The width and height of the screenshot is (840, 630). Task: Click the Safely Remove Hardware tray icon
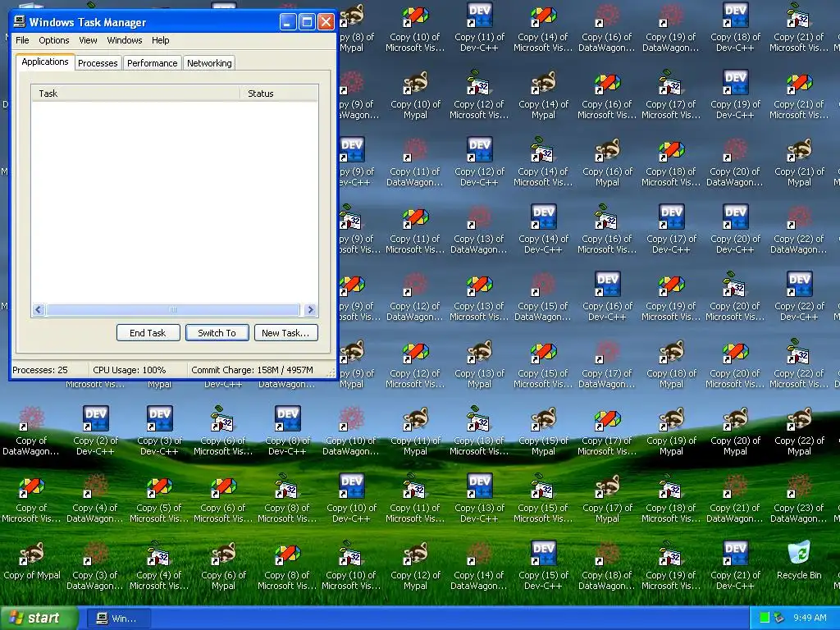click(x=779, y=618)
